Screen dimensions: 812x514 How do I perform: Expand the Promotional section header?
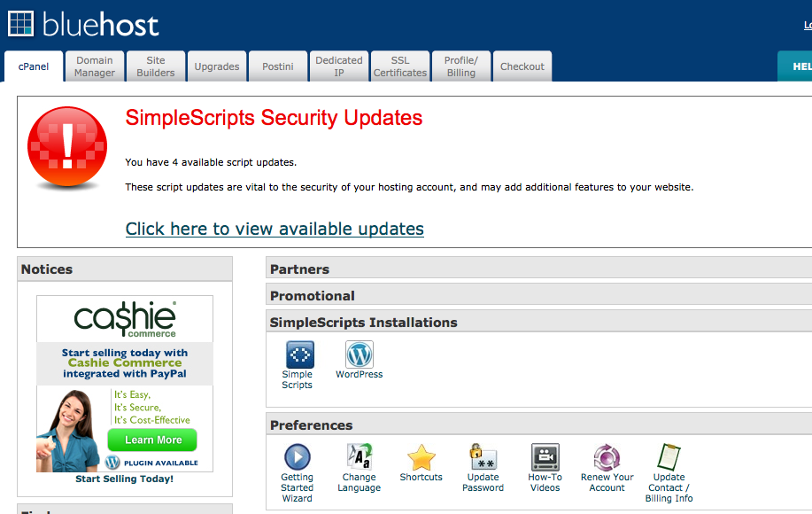(538, 296)
